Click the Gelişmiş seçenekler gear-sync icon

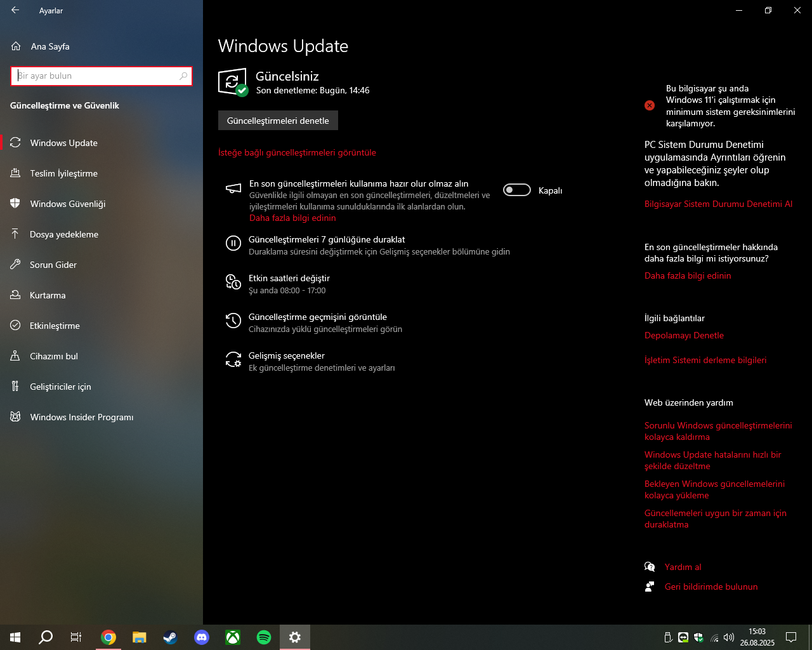[233, 359]
